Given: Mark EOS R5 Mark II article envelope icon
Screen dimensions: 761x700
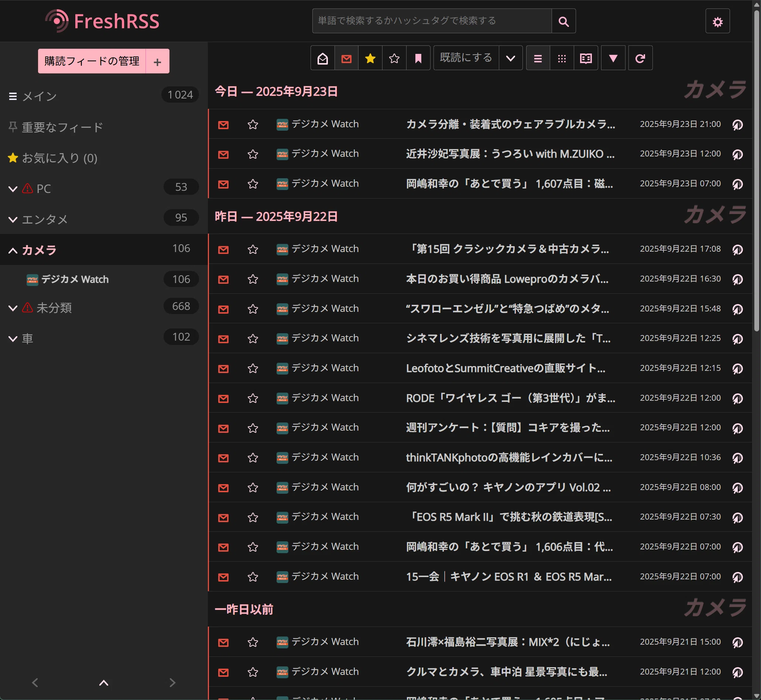Looking at the screenshot, I should [x=223, y=517].
